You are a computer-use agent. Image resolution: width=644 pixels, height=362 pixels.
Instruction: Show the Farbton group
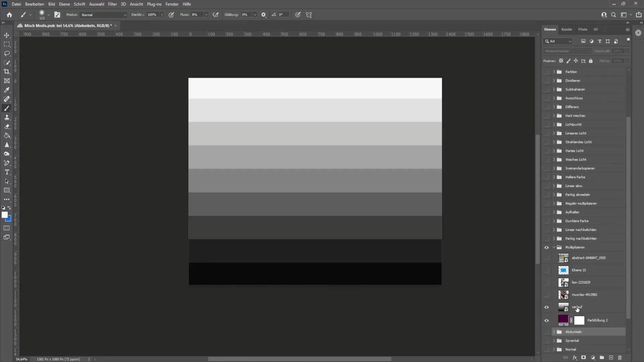coord(546,72)
